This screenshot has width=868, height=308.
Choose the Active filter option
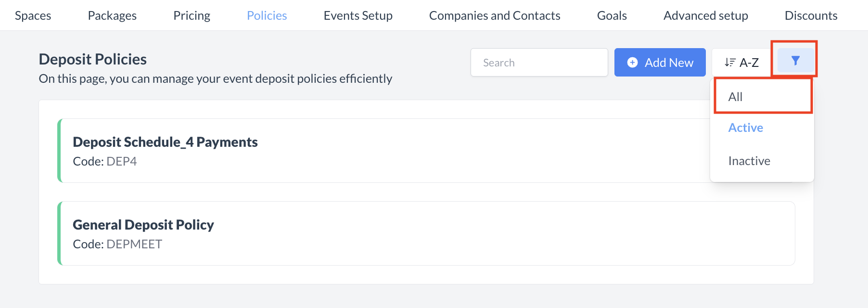click(745, 128)
